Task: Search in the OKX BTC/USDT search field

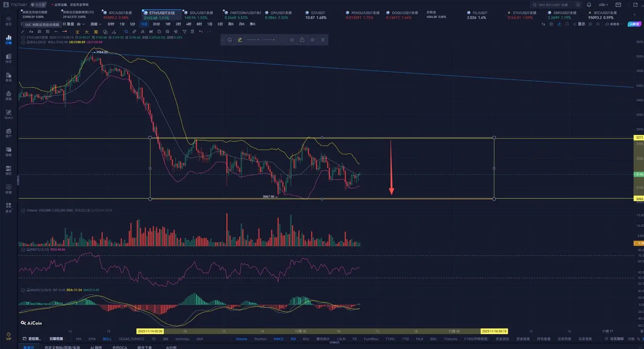Action: click(x=556, y=5)
